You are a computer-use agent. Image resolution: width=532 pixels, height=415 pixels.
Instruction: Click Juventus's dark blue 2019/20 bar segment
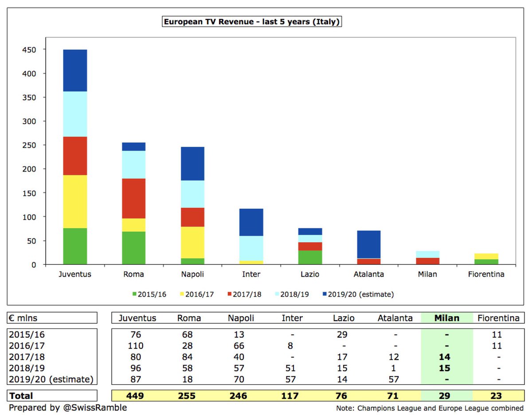pyautogui.click(x=75, y=70)
